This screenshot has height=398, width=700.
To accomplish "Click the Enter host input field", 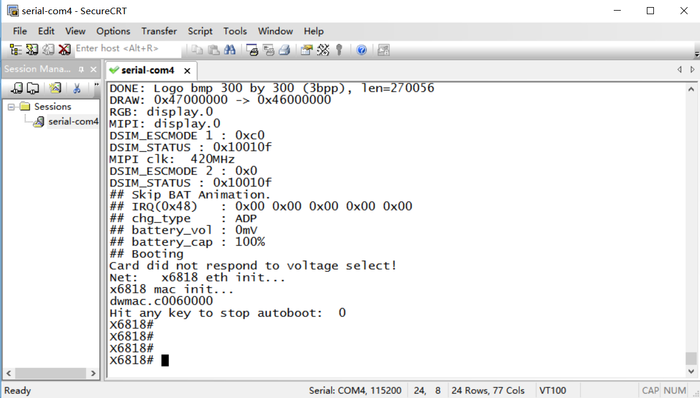I will (127, 49).
